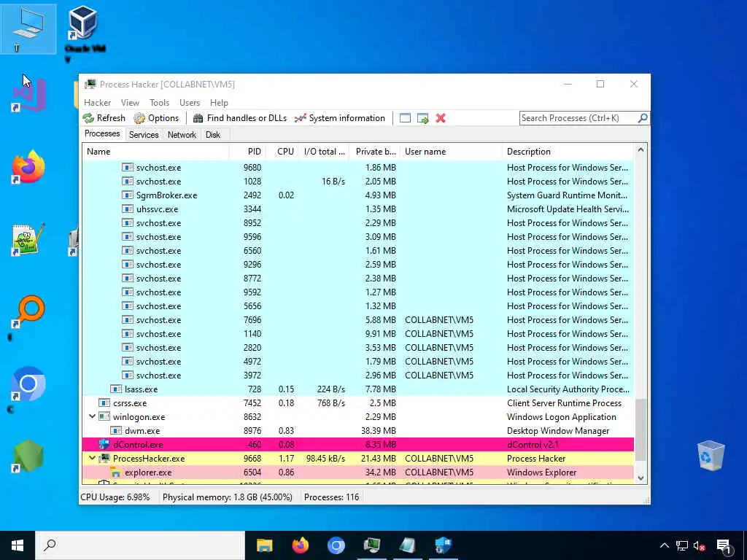Open the View menu
This screenshot has height=560, width=747.
coord(130,103)
